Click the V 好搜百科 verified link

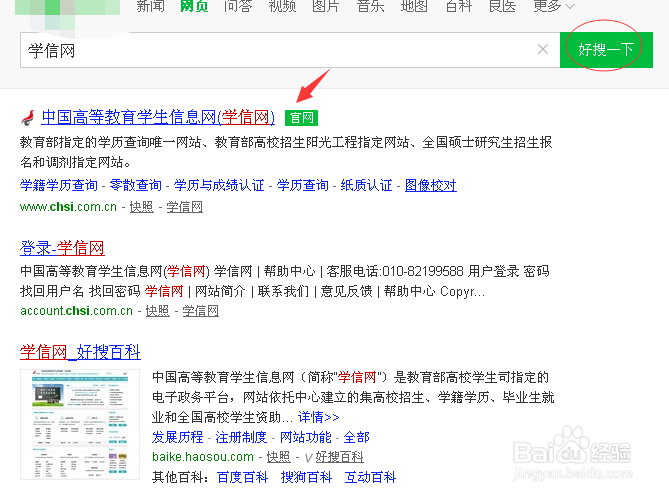click(334, 457)
